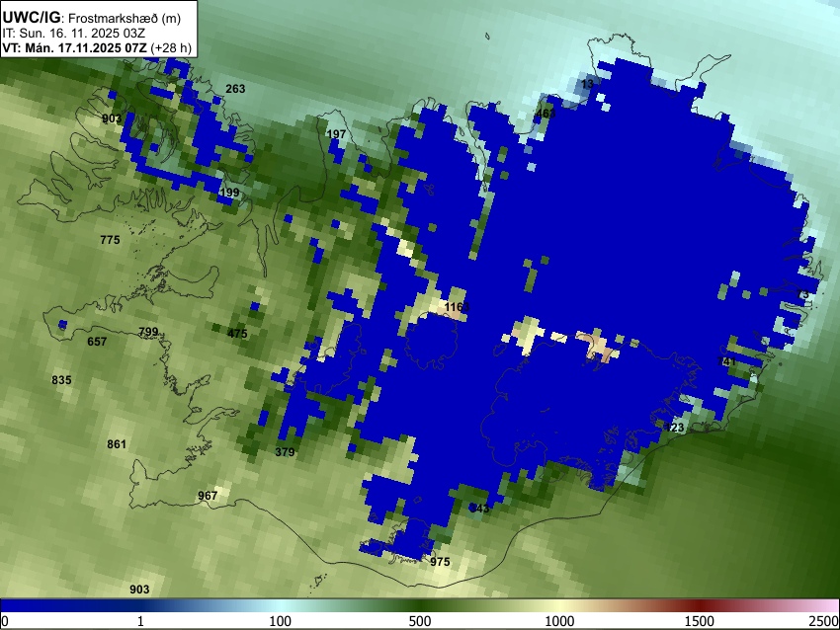Click the 1500 tick on the color scale
The image size is (840, 630).
tap(700, 621)
